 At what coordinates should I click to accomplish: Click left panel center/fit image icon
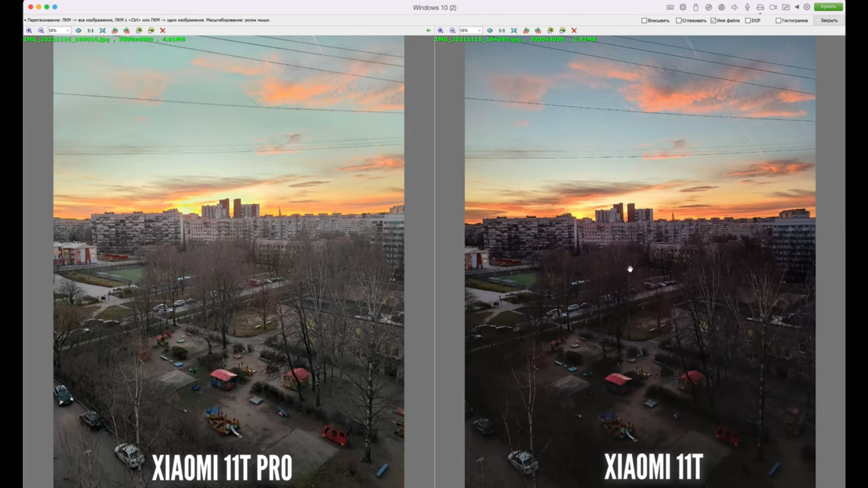78,30
